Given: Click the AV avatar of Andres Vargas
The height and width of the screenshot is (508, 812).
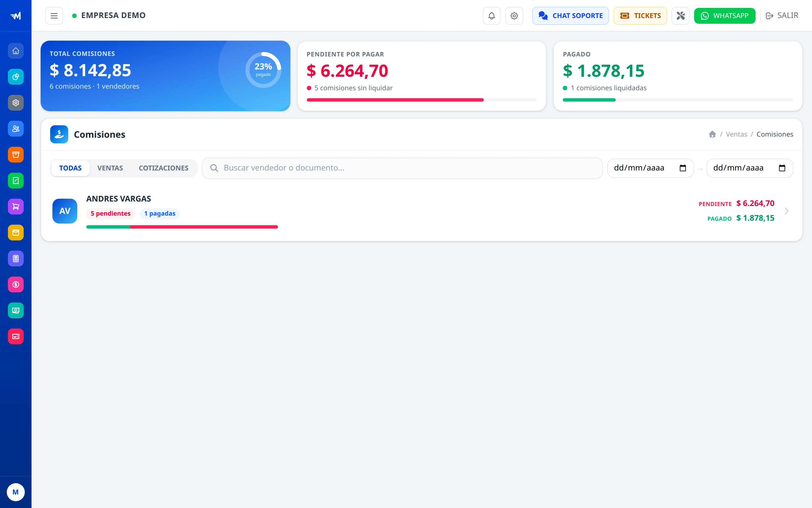Looking at the screenshot, I should (x=65, y=211).
